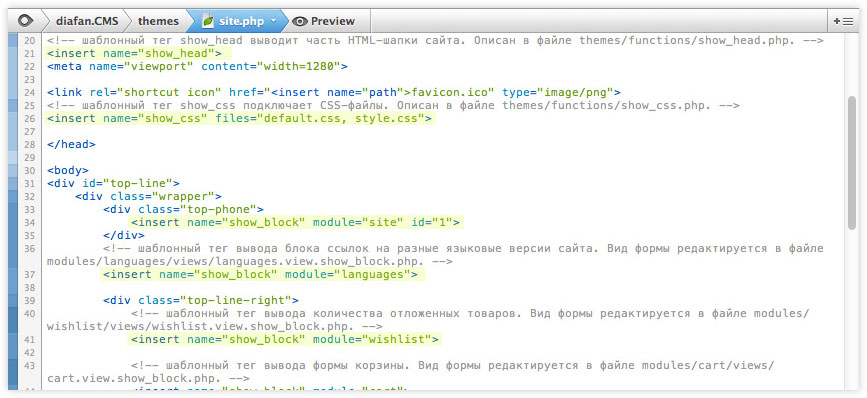Open the themes breadcrumb folder
Image resolution: width=867 pixels, height=398 pixels.
158,22
